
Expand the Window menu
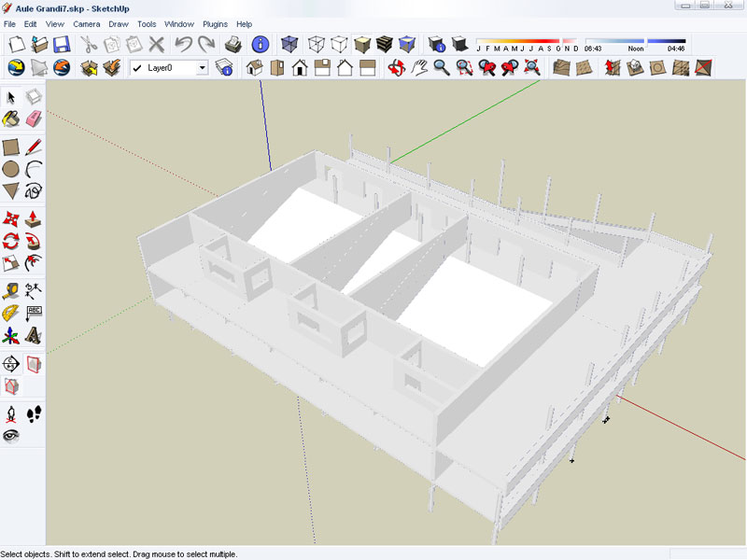178,23
